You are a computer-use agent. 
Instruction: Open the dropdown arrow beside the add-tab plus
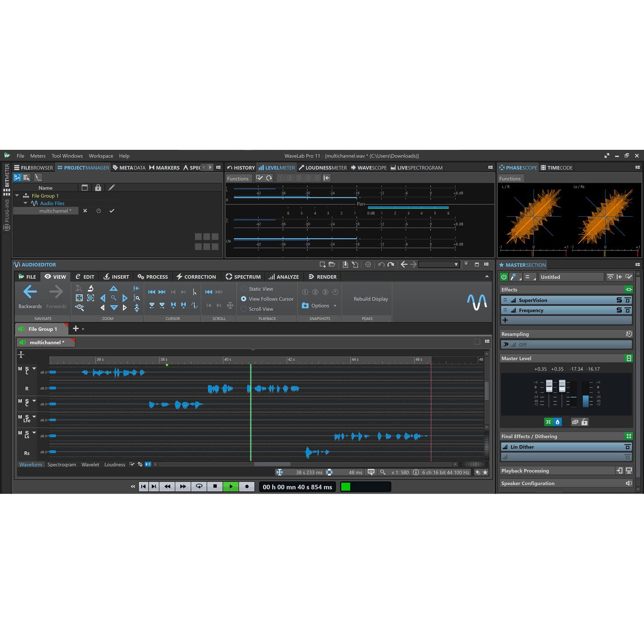pos(83,329)
